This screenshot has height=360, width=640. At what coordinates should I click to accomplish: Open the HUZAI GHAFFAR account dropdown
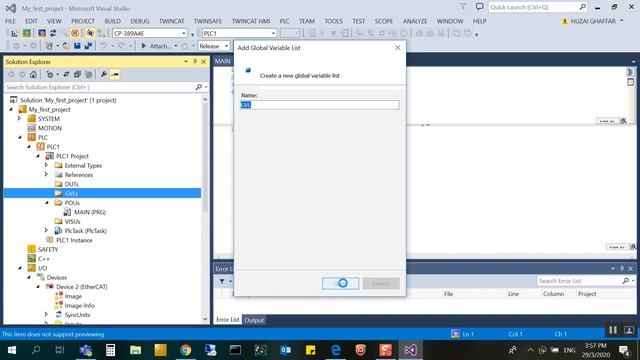pos(622,21)
